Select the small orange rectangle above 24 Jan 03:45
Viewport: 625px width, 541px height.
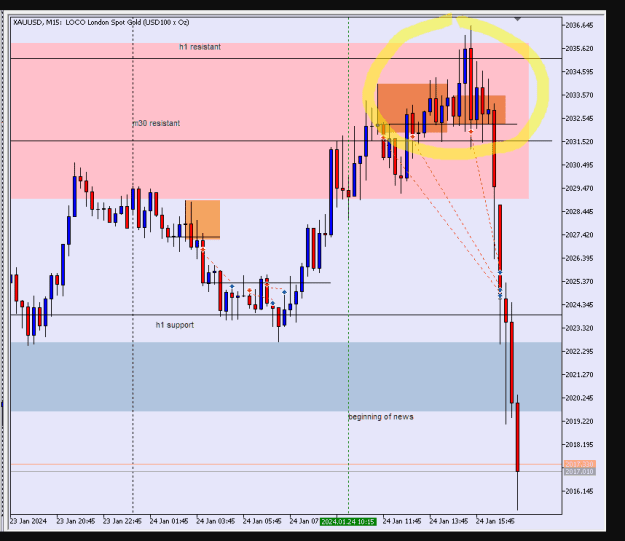point(202,220)
